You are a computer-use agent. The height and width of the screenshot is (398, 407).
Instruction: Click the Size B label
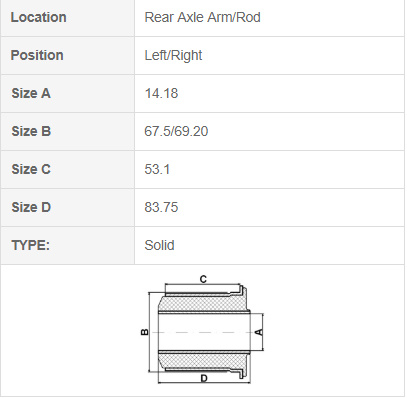point(31,131)
